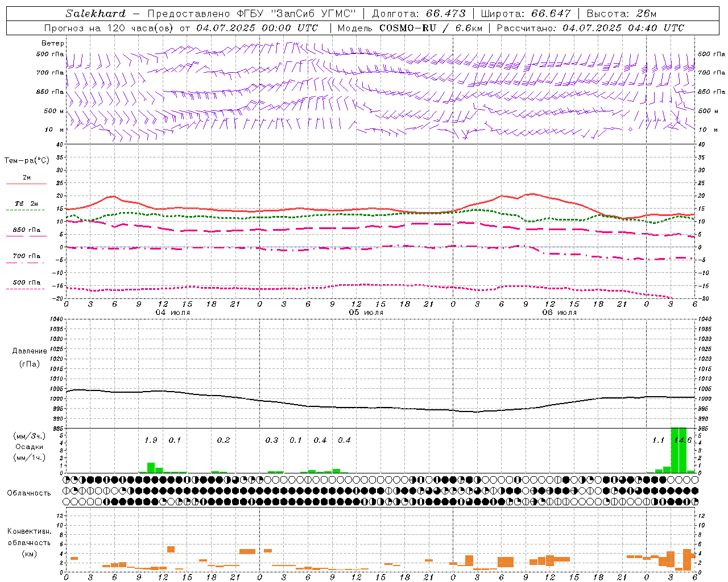Click the Модель COSMO-RU / 6.6км label
This screenshot has height=582, width=728.
(409, 28)
